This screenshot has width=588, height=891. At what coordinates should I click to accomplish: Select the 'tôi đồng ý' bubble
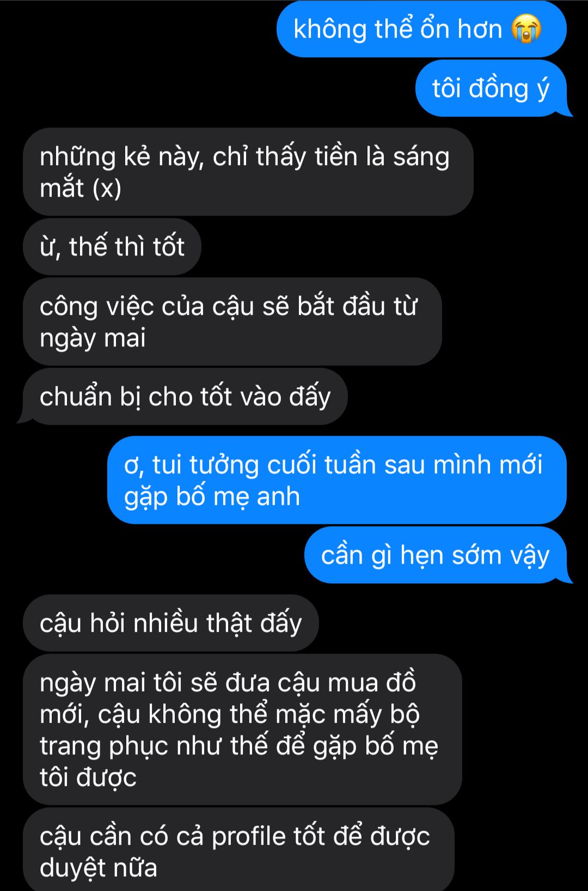tap(491, 88)
